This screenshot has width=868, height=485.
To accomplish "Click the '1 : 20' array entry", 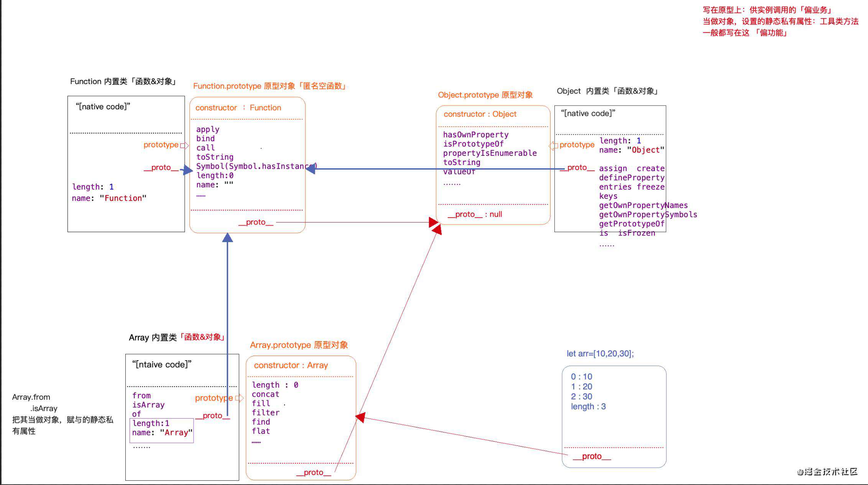I will coord(581,387).
